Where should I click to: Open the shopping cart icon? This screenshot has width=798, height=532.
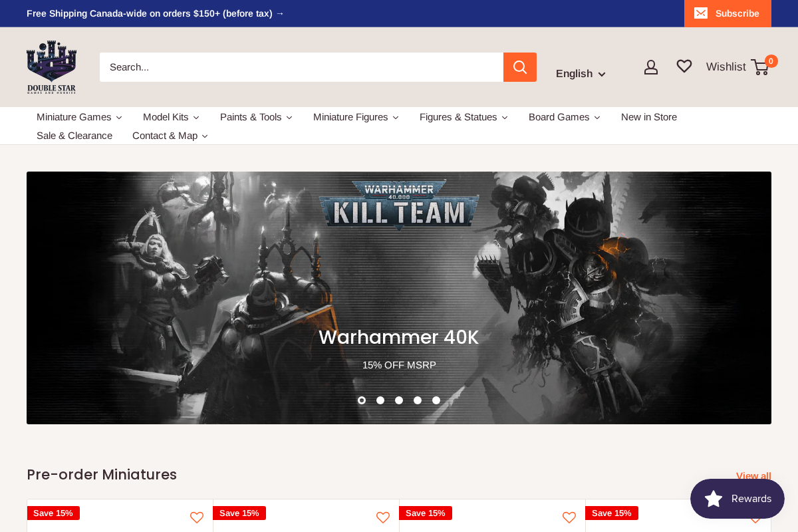760,67
